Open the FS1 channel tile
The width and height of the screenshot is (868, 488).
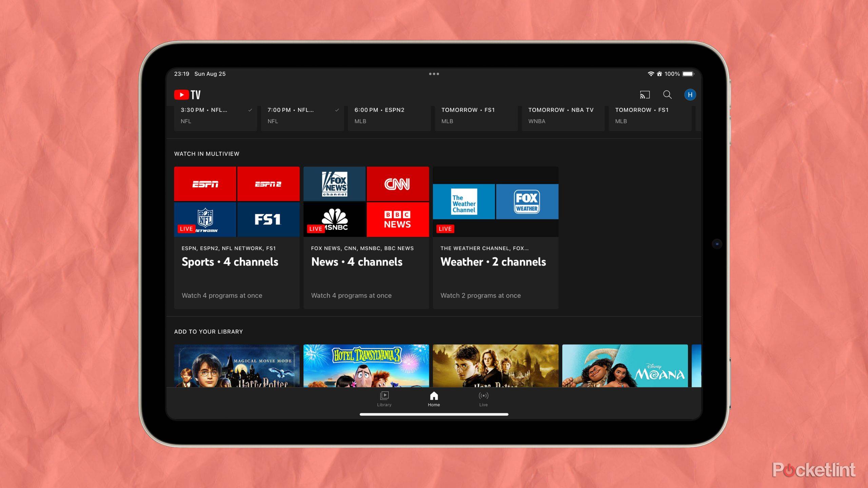click(268, 220)
